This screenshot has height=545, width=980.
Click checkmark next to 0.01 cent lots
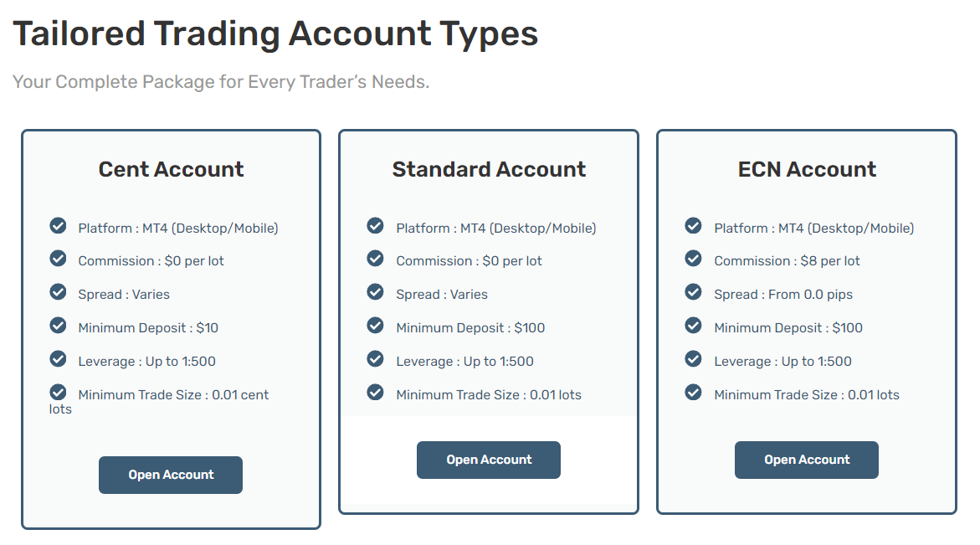[58, 392]
